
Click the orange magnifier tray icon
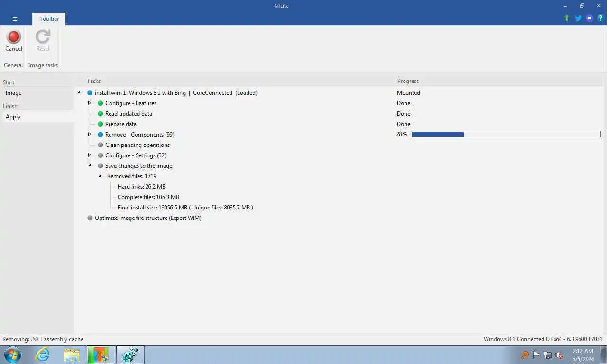[525, 355]
